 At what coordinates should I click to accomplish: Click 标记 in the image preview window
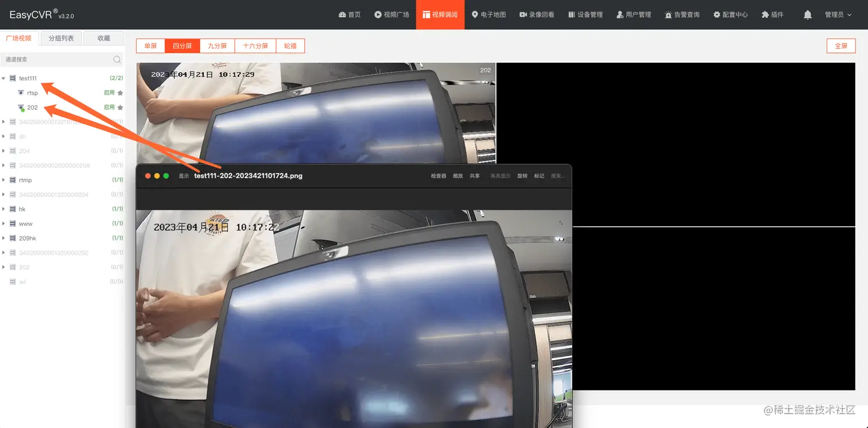539,176
